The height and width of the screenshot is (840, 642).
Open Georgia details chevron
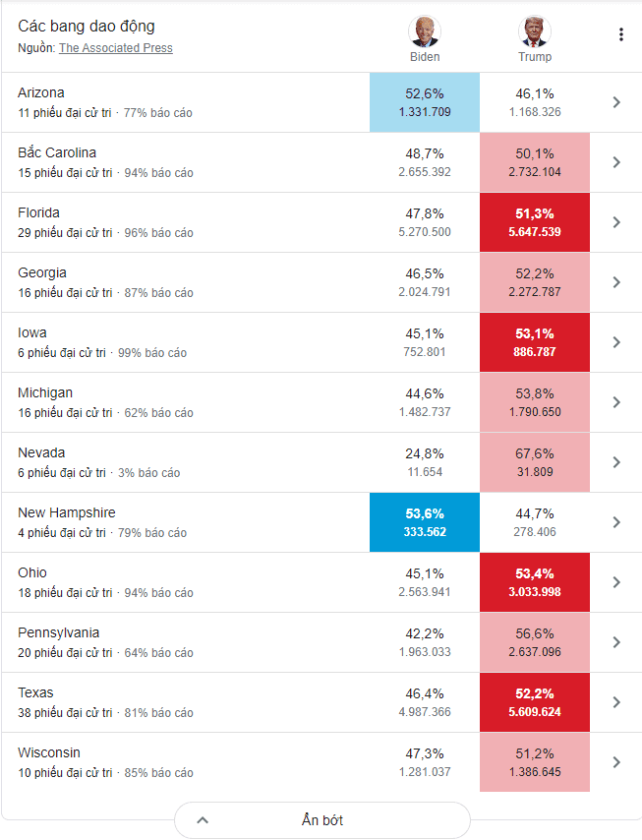click(616, 282)
